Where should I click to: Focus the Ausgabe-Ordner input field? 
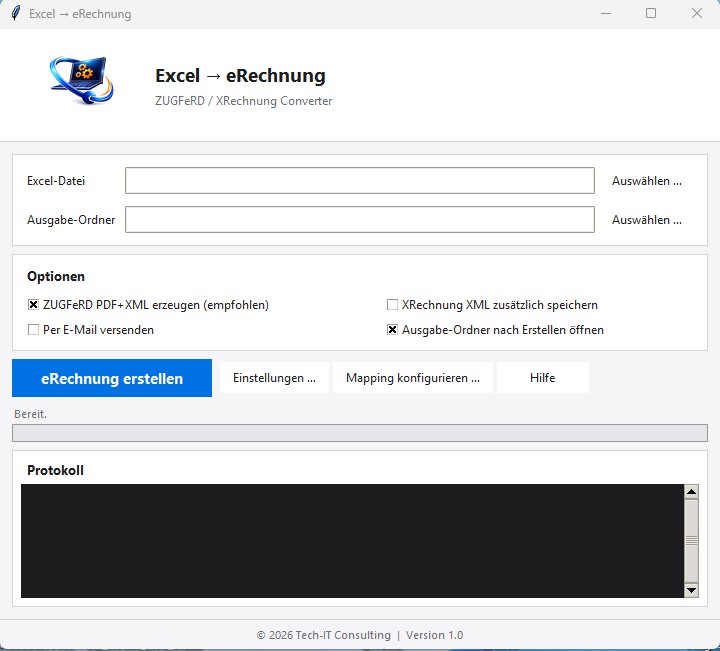point(360,219)
